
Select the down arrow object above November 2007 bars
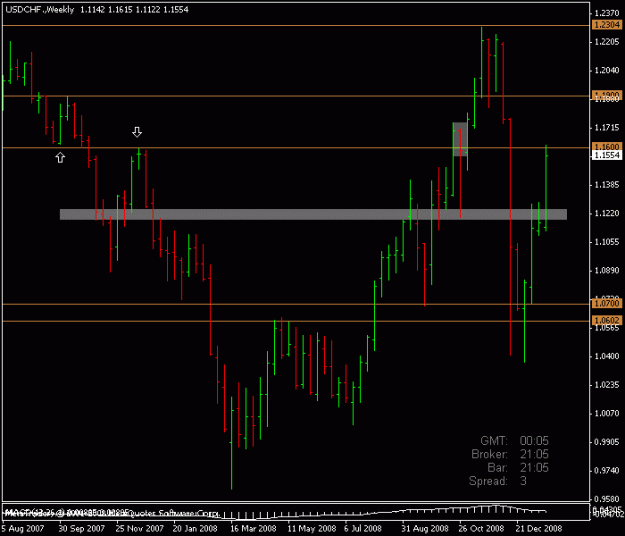pos(137,132)
